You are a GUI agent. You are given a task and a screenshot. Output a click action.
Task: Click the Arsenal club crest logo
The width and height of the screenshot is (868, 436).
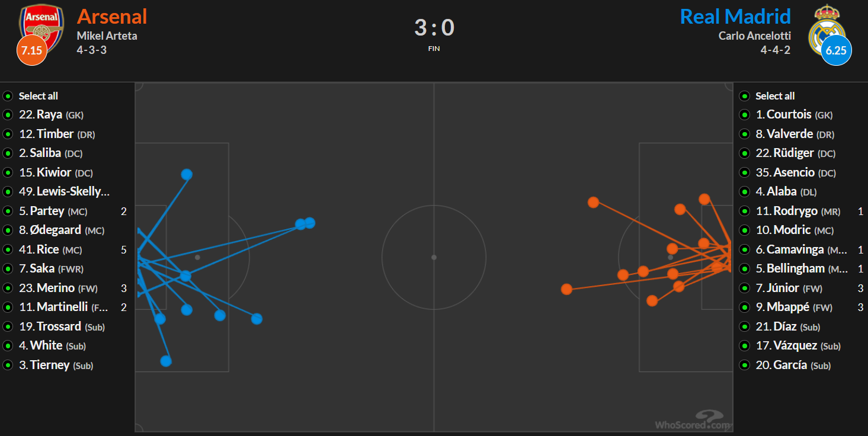(x=41, y=30)
